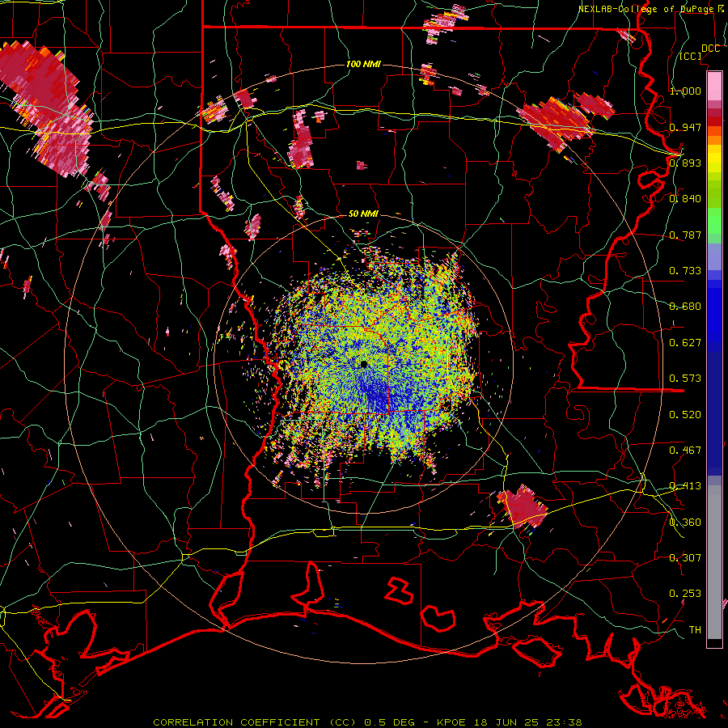Viewport: 728px width, 728px height.
Task: Click the 23:38 timestamp
Action: (x=563, y=722)
